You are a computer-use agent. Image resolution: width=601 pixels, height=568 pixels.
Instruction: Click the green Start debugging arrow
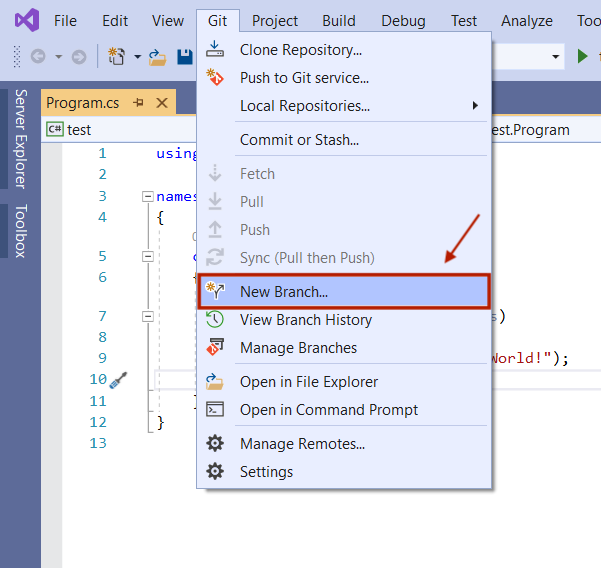pos(583,57)
